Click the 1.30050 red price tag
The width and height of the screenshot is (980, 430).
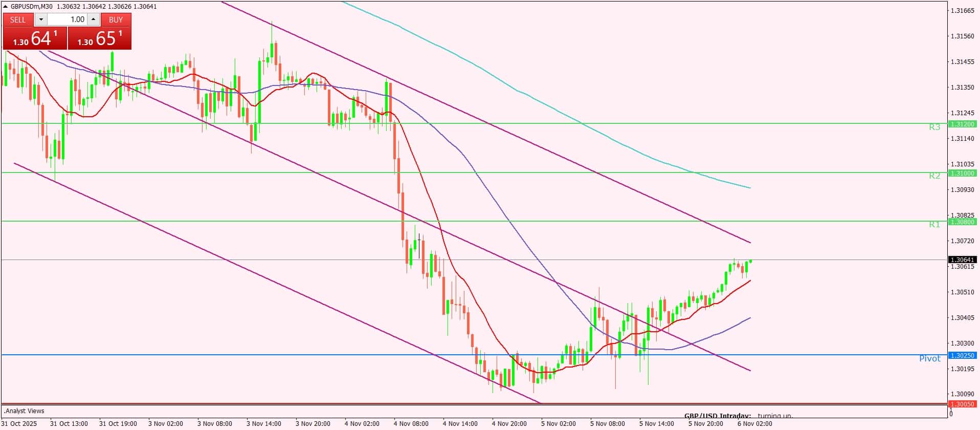pos(962,404)
